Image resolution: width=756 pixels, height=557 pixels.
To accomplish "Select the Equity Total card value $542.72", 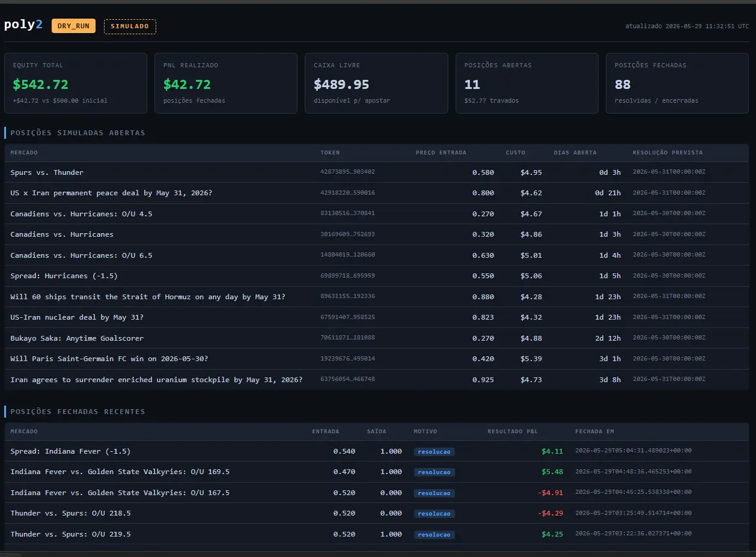I will [x=41, y=85].
